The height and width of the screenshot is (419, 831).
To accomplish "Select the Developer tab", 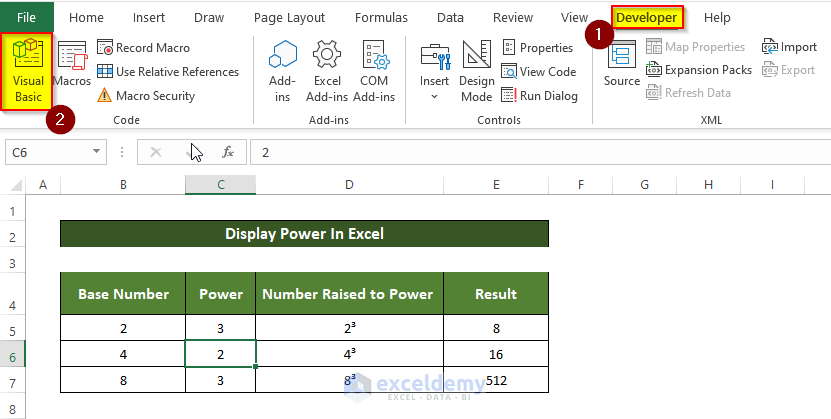I will [647, 17].
